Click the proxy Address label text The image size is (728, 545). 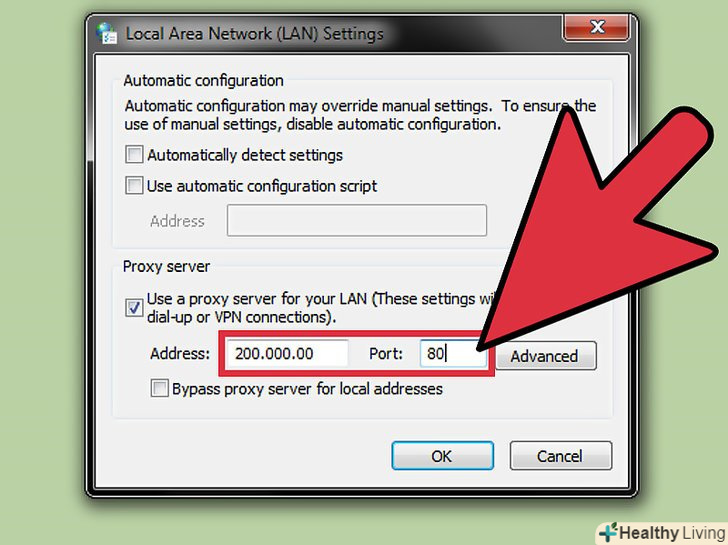(180, 354)
